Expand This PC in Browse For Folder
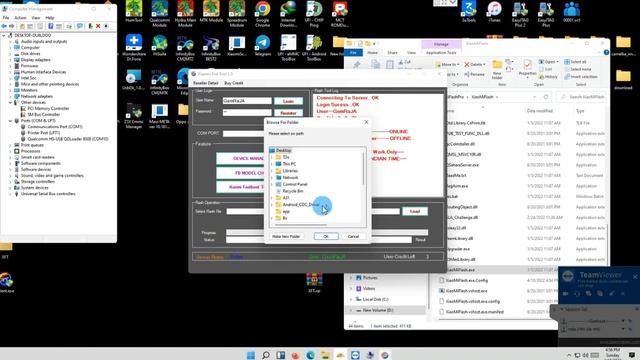Image resolution: width=640 pixels, height=360 pixels. pos(272,164)
